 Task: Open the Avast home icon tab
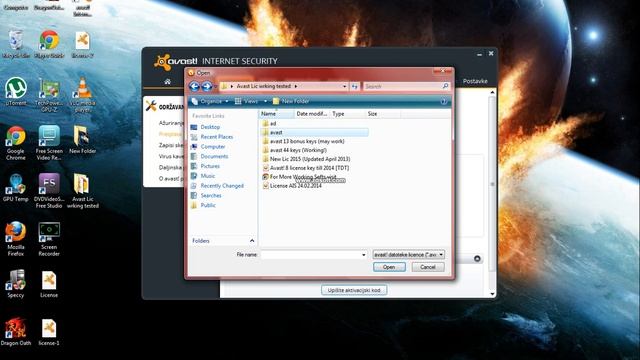(167, 82)
